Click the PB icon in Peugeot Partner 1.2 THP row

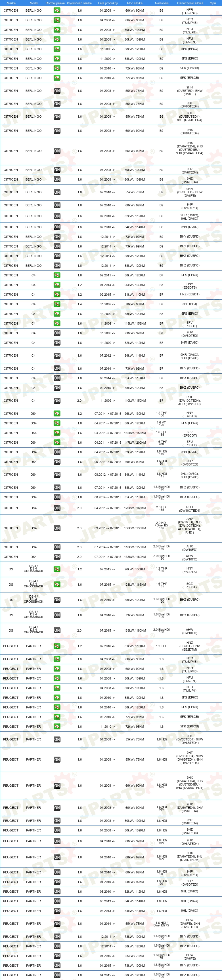pyautogui.click(x=57, y=646)
